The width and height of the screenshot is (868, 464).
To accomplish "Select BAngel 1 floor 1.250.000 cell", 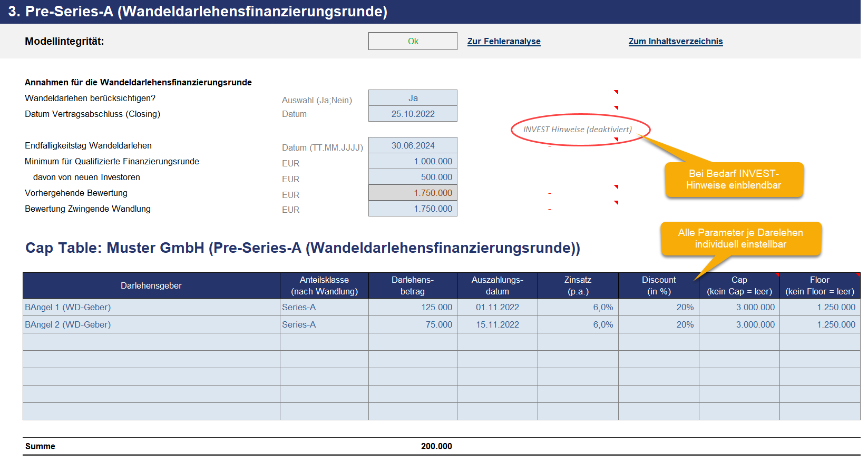I will pos(820,307).
